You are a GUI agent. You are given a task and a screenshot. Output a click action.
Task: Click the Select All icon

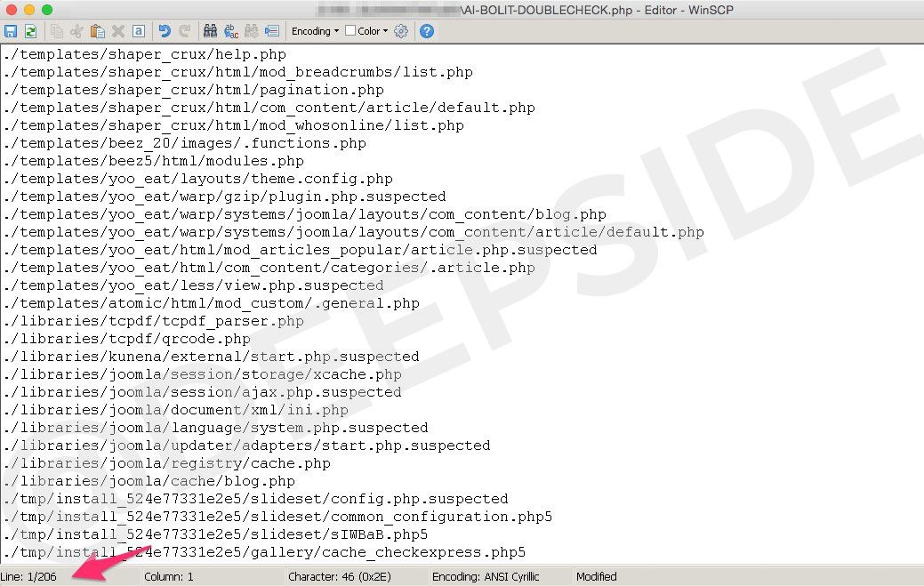pos(139,31)
